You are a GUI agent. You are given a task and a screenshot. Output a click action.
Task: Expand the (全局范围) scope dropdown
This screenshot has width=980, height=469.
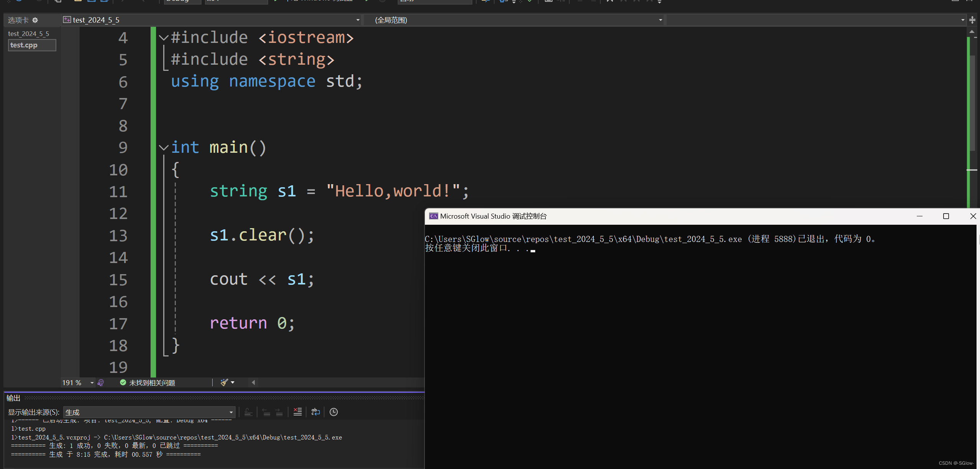click(660, 20)
